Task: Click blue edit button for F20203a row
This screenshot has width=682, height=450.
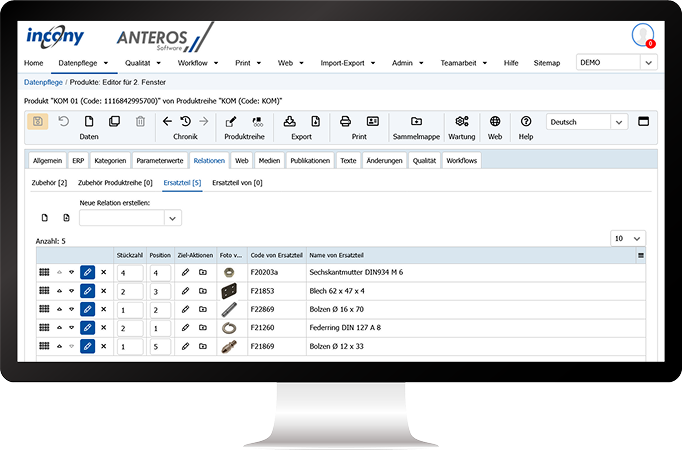Action: 87,272
